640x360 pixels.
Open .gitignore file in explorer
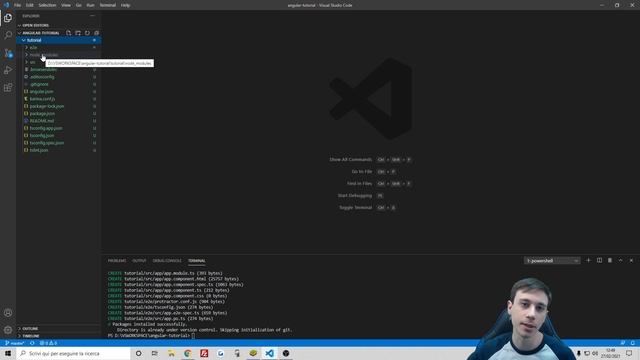pyautogui.click(x=59, y=84)
